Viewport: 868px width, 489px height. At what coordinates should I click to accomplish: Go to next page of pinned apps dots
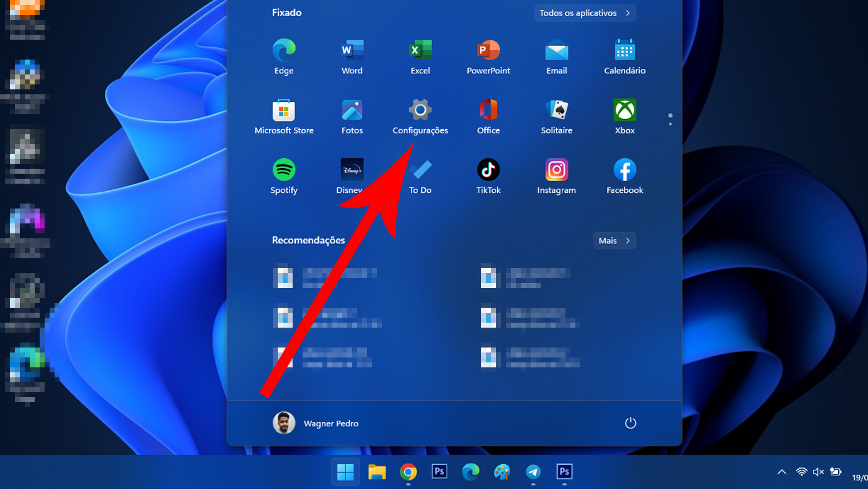[x=670, y=123]
